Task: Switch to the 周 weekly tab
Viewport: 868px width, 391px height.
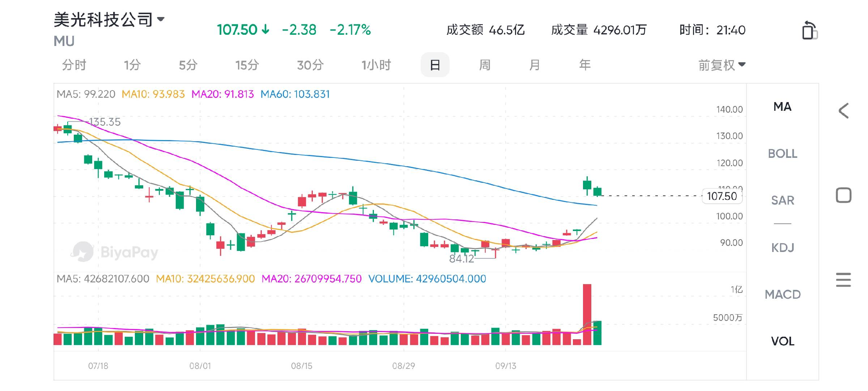Action: click(485, 65)
